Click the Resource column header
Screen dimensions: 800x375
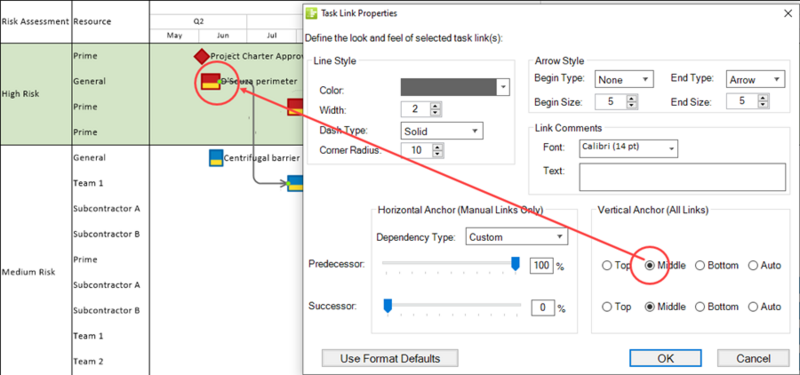(x=92, y=21)
